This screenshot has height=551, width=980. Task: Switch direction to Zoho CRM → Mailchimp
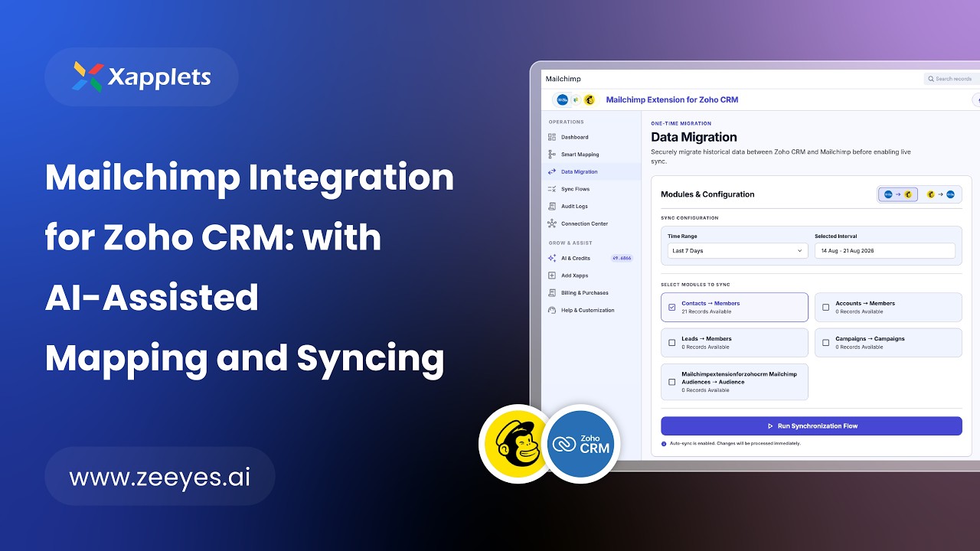[x=898, y=194]
